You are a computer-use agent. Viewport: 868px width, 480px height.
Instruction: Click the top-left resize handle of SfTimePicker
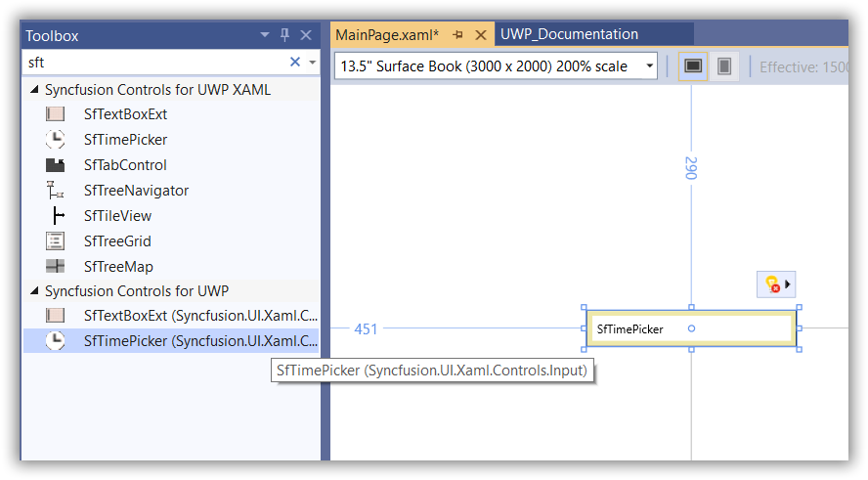pos(584,307)
